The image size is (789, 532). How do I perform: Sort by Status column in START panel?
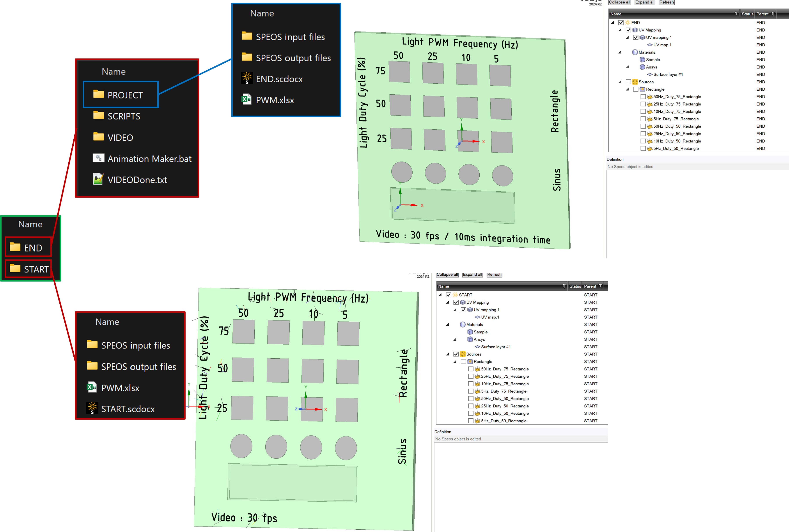coord(575,286)
